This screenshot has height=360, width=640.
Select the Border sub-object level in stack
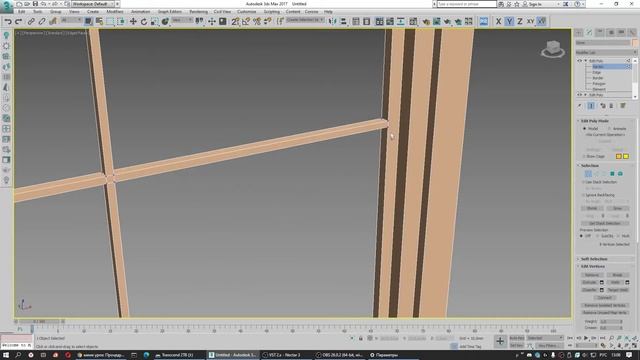tap(598, 78)
